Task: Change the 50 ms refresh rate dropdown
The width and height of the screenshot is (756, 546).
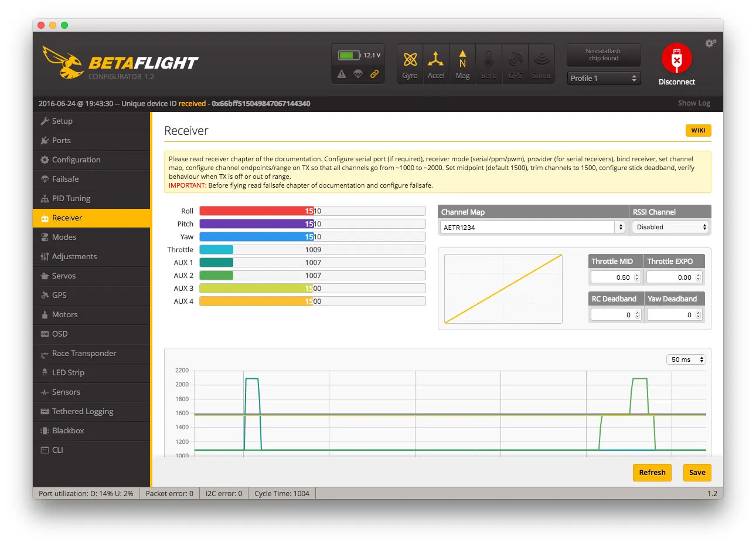Action: pos(686,360)
